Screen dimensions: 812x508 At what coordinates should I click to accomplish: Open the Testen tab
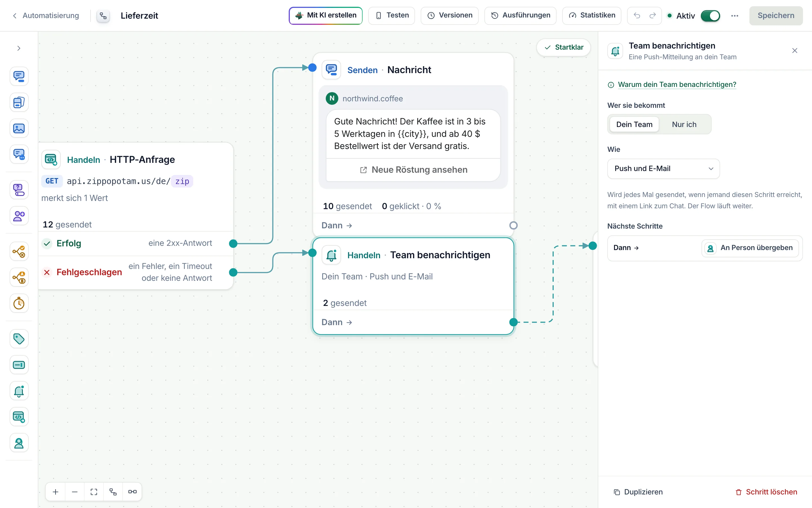(392, 16)
